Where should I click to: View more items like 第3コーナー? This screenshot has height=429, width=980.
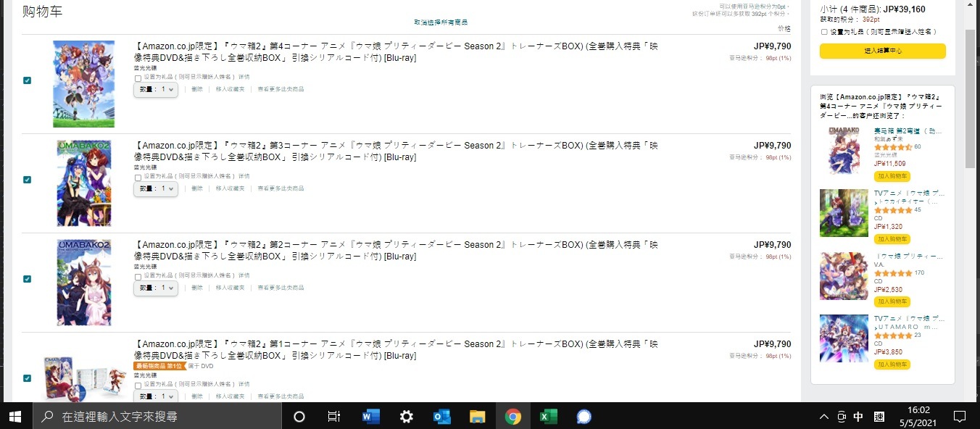tap(281, 188)
